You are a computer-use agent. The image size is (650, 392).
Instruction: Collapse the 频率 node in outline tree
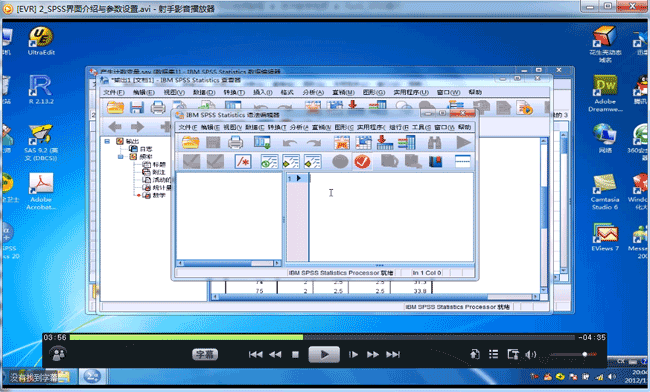(x=121, y=157)
